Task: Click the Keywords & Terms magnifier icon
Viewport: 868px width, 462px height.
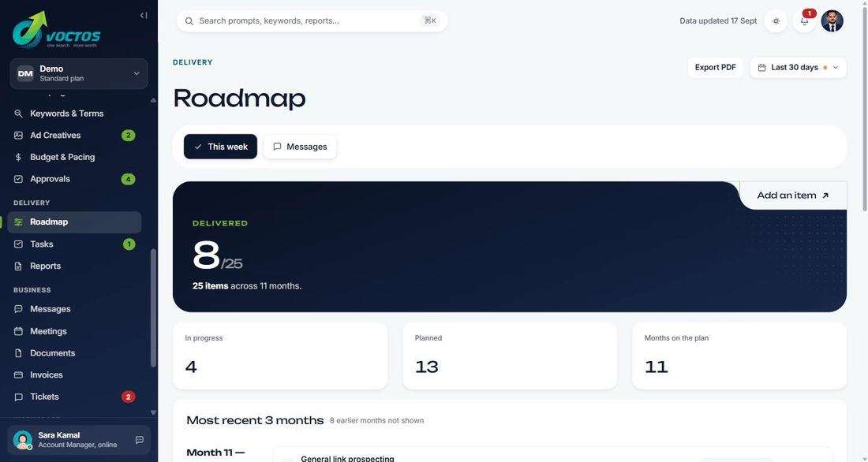Action: click(x=18, y=114)
